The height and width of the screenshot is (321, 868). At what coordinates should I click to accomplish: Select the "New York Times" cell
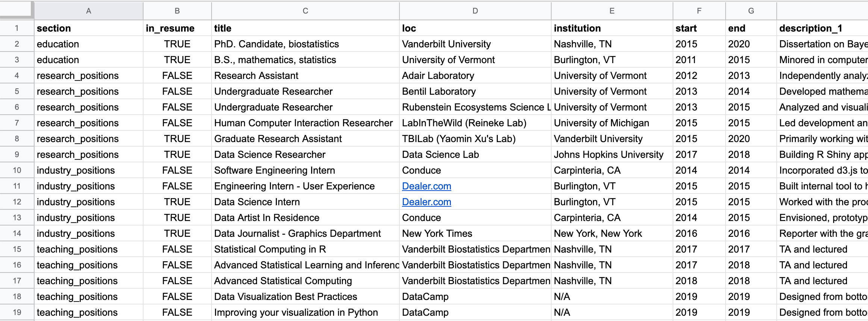coord(437,233)
